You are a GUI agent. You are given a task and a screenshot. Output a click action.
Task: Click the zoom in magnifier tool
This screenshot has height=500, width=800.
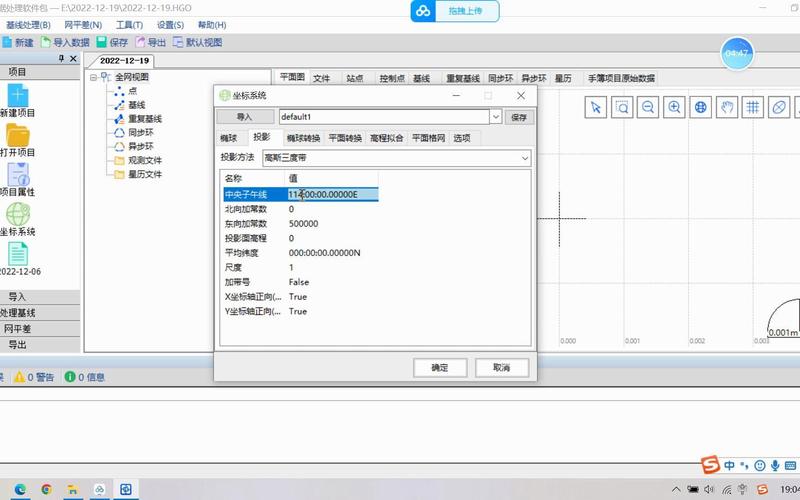pyautogui.click(x=674, y=107)
